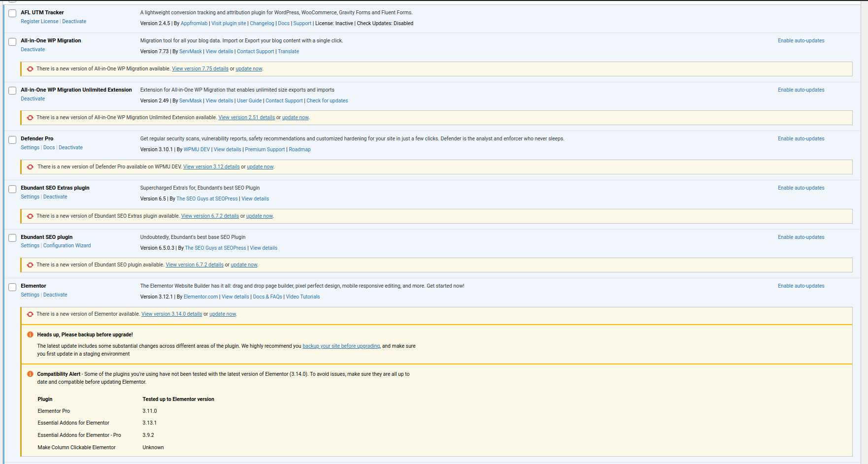The width and height of the screenshot is (868, 464).
Task: Click the update icon in the Defender Pro notice
Action: [30, 167]
